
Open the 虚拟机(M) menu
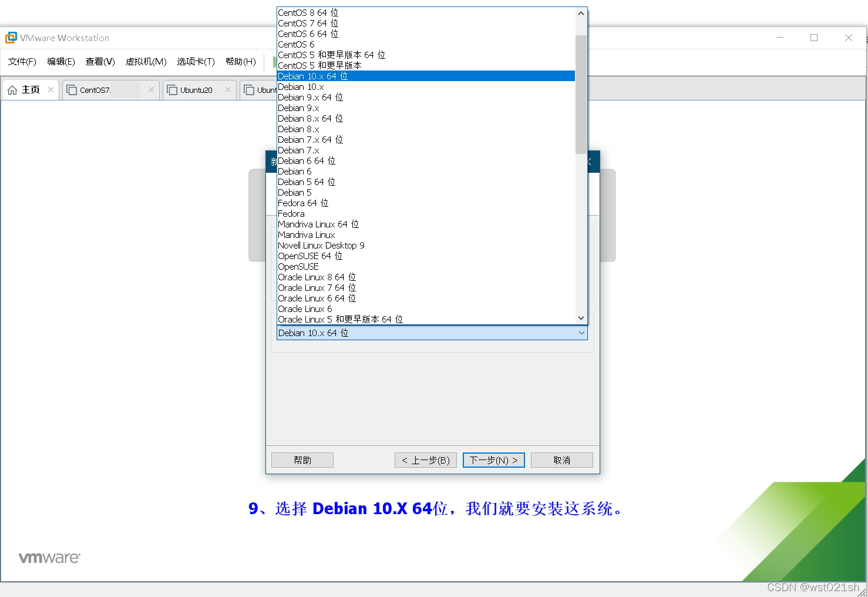tap(146, 61)
